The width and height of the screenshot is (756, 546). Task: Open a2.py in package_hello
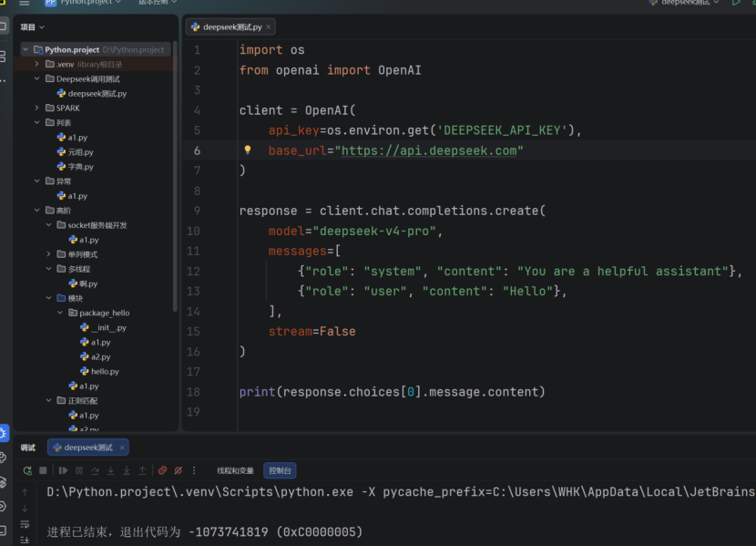click(x=96, y=356)
